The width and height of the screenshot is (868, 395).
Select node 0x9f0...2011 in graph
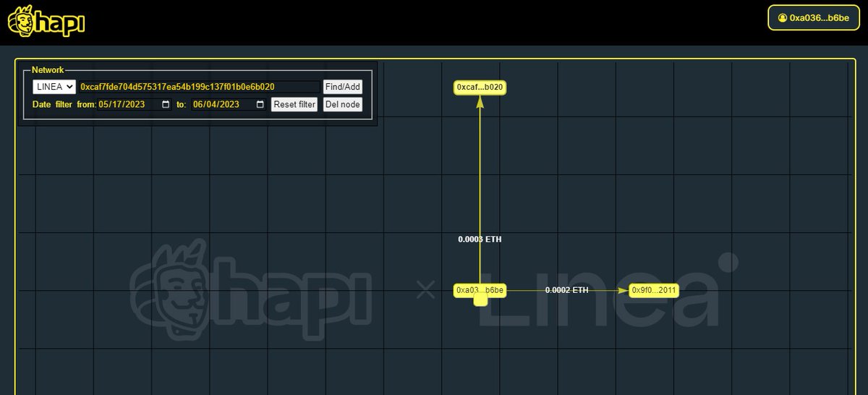click(654, 290)
